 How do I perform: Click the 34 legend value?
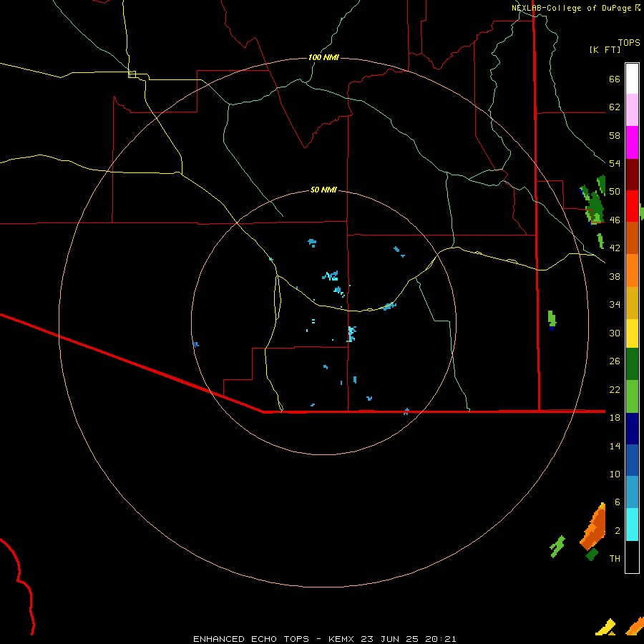[615, 305]
